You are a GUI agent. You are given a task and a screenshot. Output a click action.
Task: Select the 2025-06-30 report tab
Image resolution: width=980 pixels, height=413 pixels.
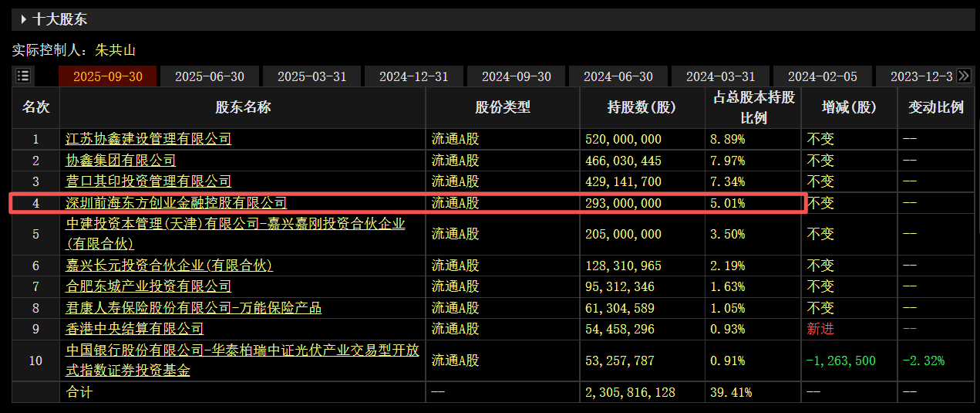point(210,76)
